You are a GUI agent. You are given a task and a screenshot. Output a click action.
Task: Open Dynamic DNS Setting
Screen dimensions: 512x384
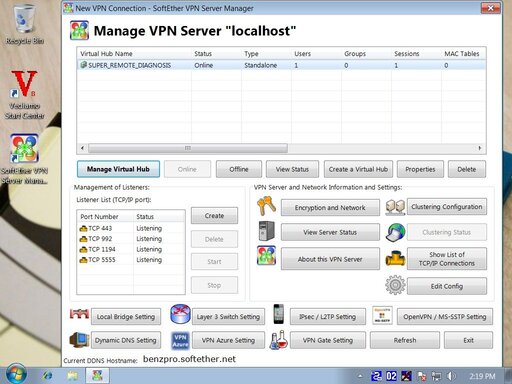(126, 340)
